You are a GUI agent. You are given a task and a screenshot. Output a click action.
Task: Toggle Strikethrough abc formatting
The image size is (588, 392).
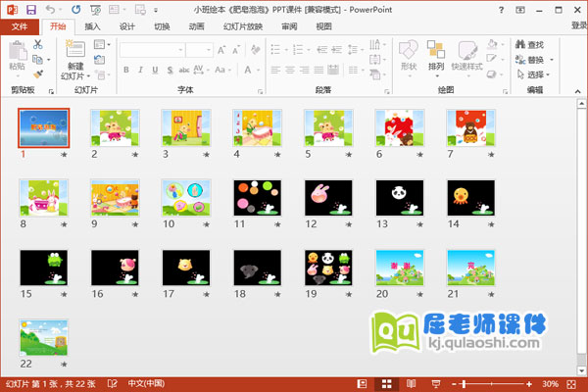coord(184,70)
